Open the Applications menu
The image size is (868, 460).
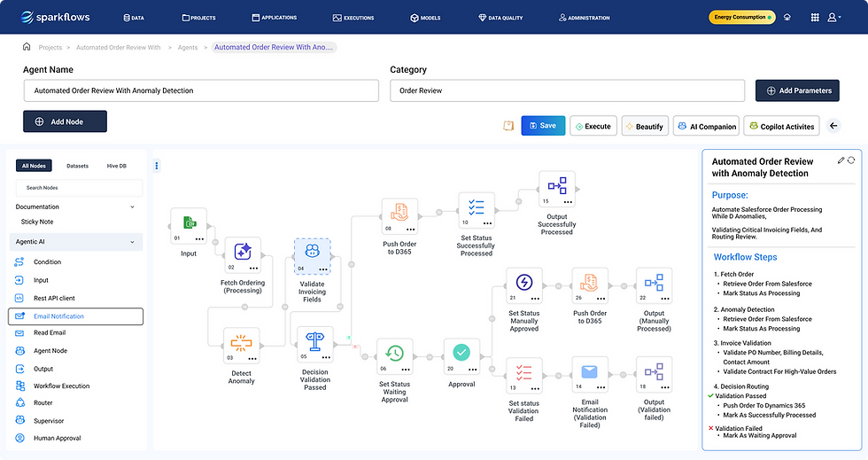(x=274, y=18)
